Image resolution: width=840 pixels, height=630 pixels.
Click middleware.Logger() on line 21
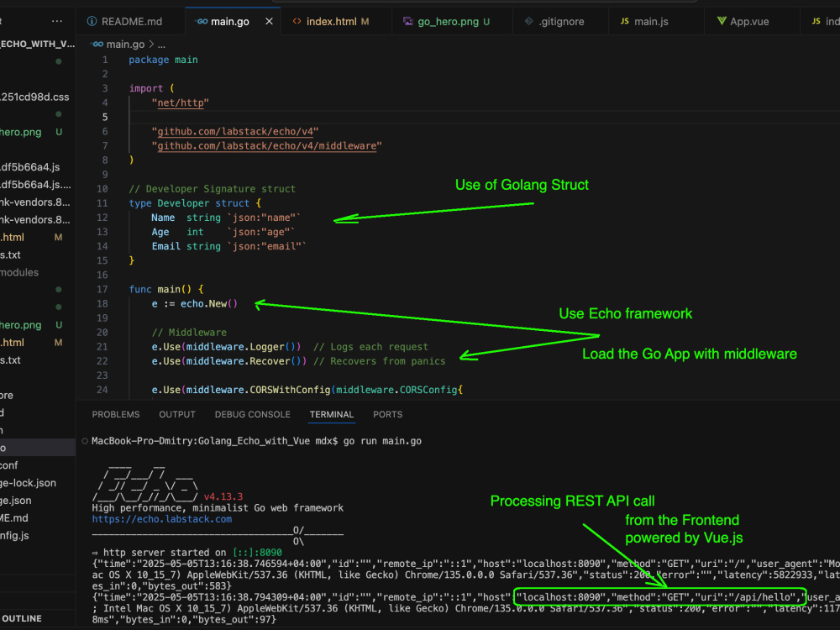(244, 347)
